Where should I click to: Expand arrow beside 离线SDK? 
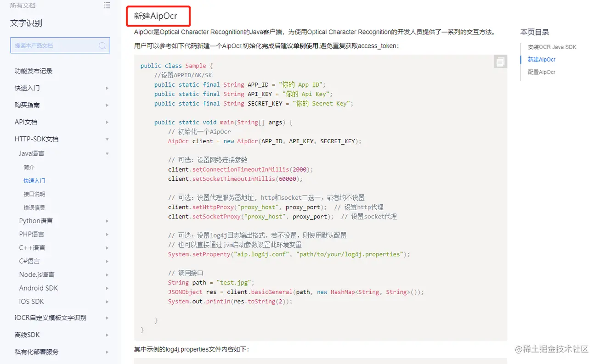[107, 335]
